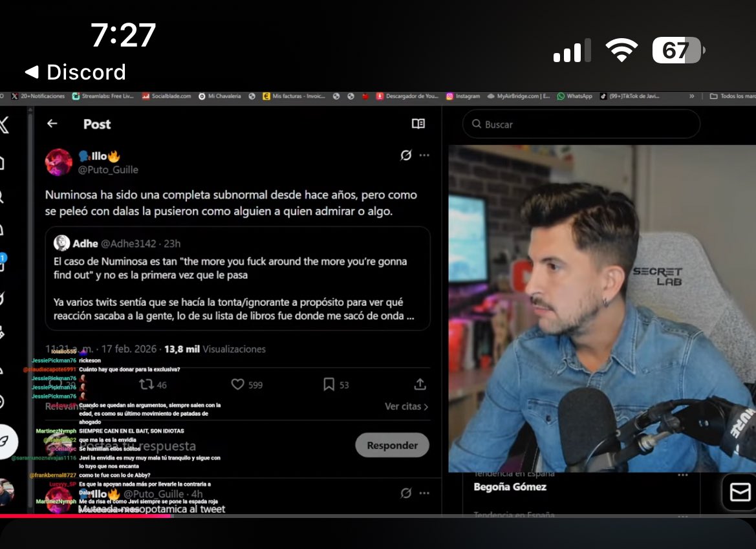The width and height of the screenshot is (756, 549).
Task: Open more options beside Begoña Gómez trend
Action: 683,475
